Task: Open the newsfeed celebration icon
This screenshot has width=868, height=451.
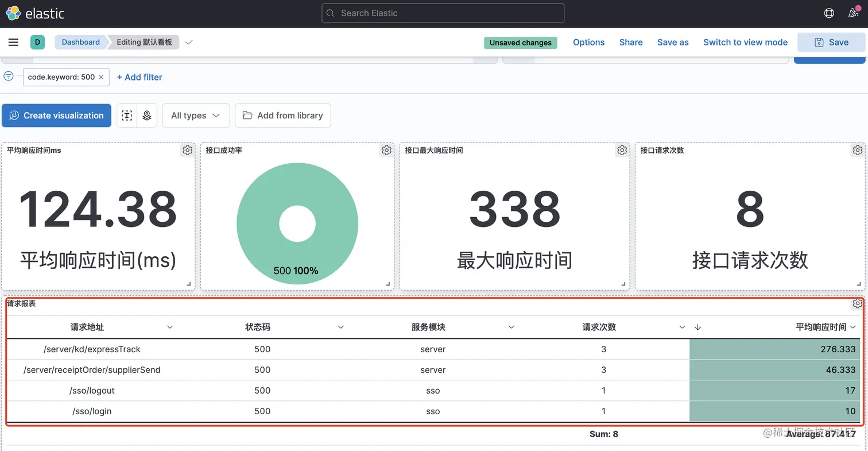Action: click(x=854, y=13)
